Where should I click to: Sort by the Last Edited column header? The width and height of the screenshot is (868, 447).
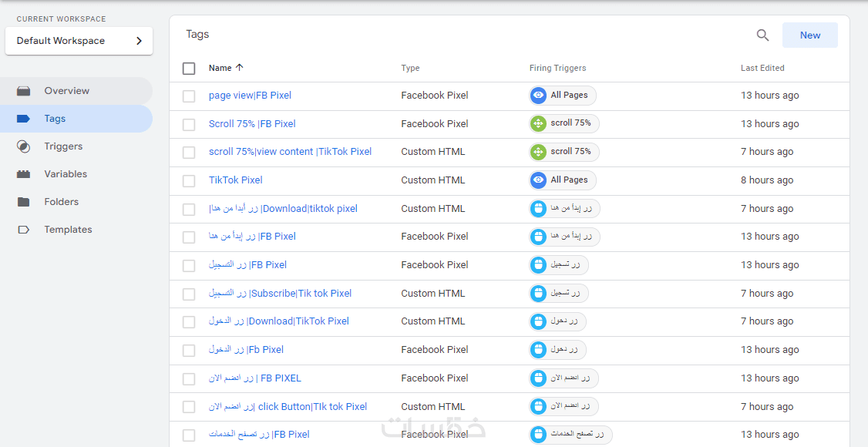[762, 68]
